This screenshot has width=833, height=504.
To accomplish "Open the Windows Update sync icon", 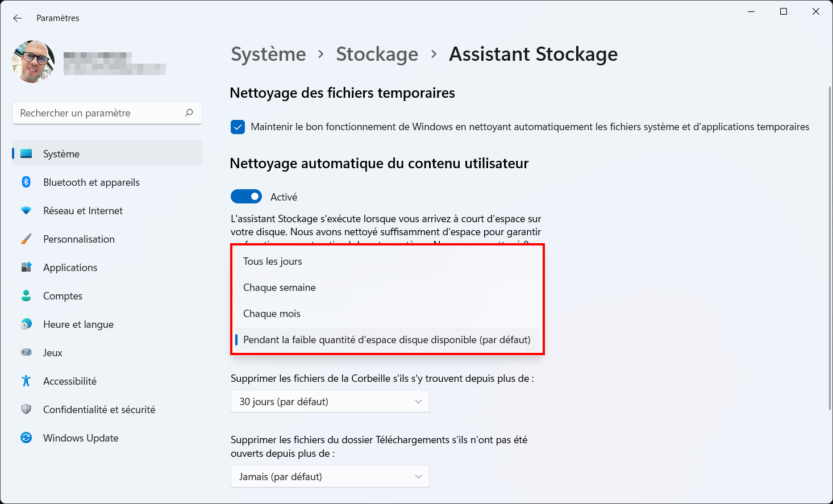I will (x=26, y=438).
